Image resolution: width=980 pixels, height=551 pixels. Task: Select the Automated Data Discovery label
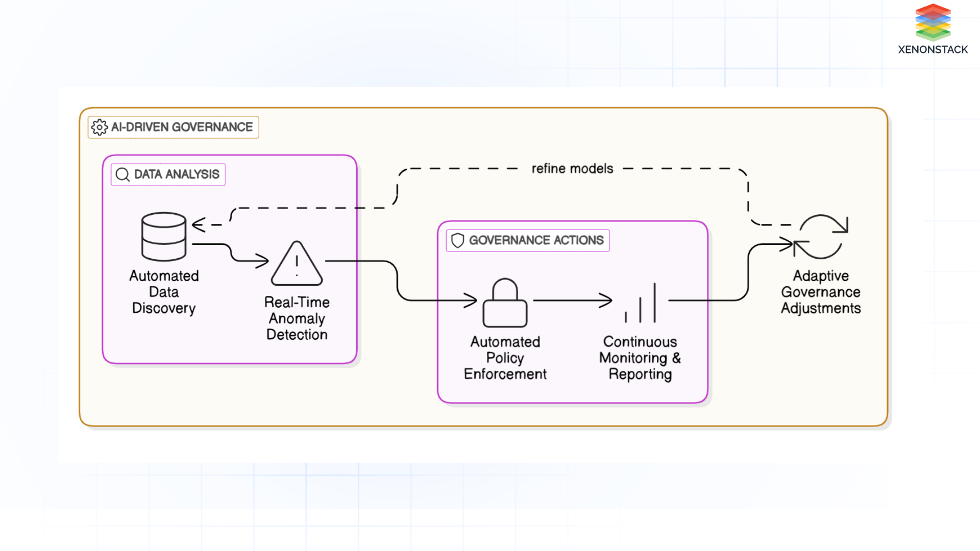(x=164, y=292)
